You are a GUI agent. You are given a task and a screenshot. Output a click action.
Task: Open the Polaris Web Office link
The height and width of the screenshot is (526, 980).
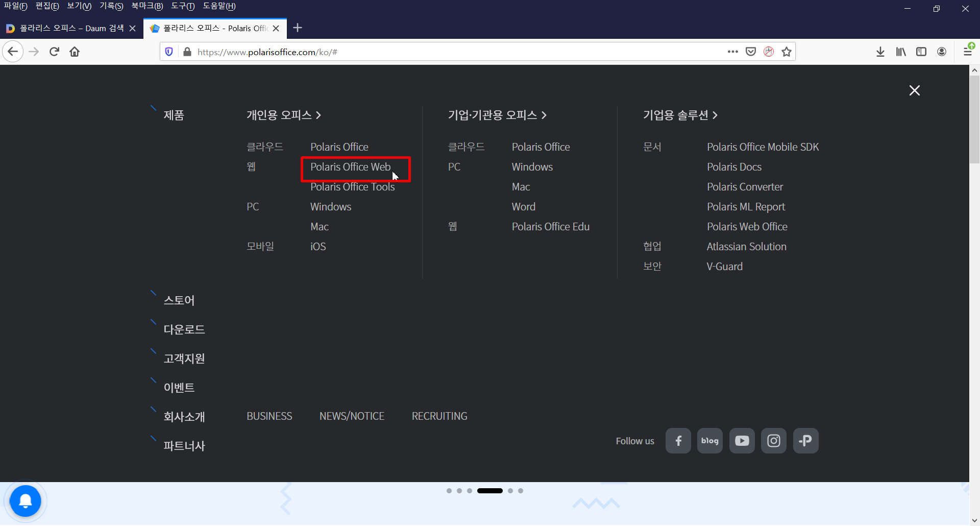[x=747, y=227]
